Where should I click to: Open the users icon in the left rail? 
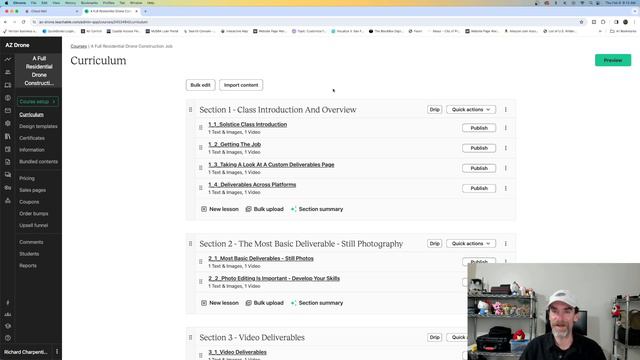(x=8, y=72)
